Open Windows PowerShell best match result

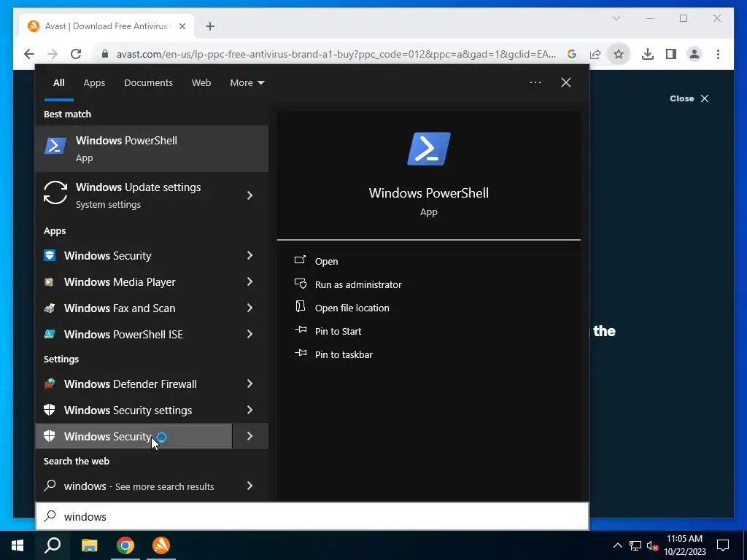click(152, 149)
